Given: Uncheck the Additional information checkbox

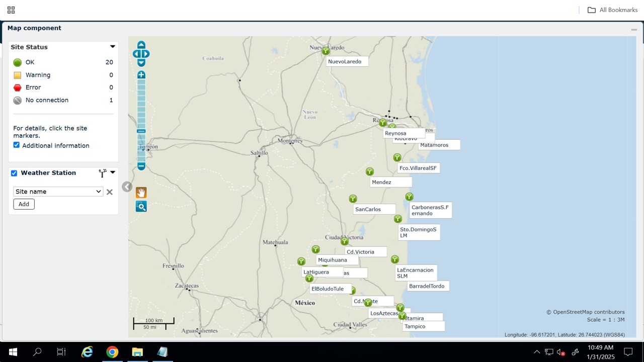Looking at the screenshot, I should 17,145.
